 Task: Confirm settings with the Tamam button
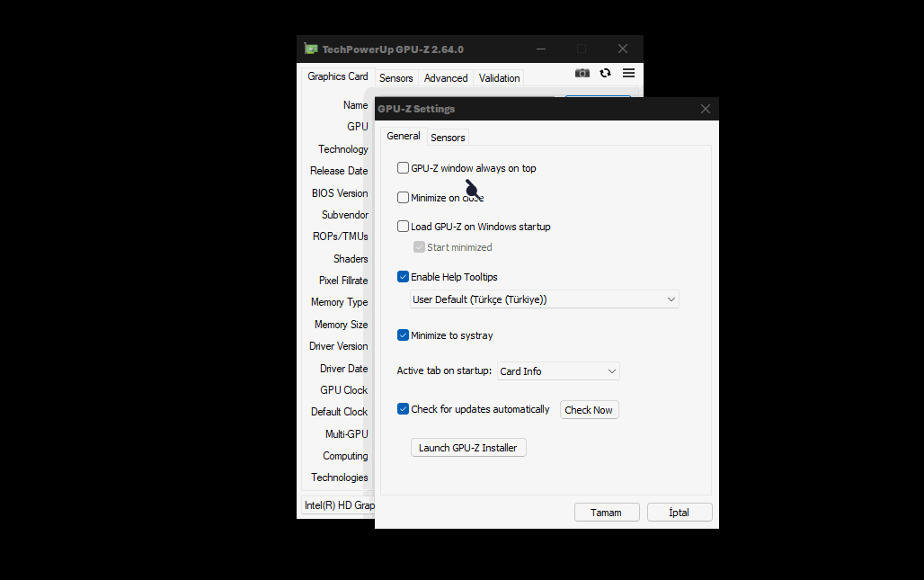click(607, 513)
